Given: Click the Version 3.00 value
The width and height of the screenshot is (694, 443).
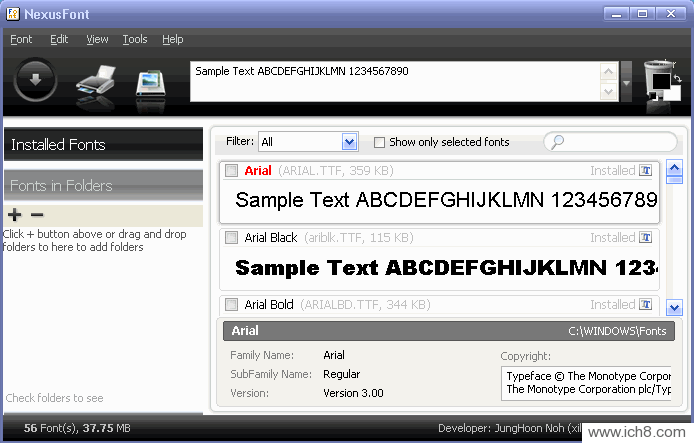Looking at the screenshot, I should pos(353,393).
